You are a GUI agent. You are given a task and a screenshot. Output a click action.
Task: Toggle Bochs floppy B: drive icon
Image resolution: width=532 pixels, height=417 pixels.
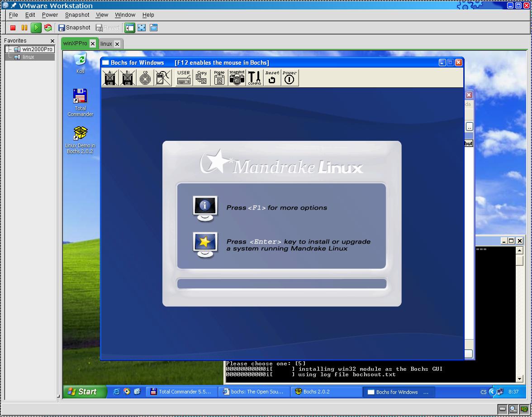128,78
